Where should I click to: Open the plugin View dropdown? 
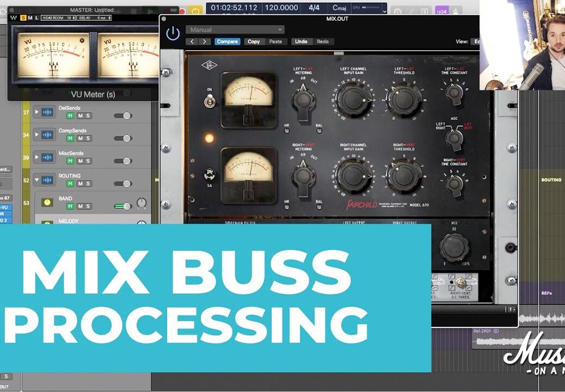(475, 41)
